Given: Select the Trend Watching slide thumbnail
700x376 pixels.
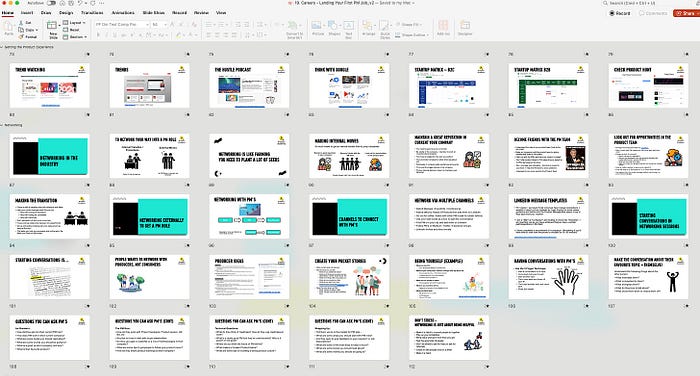Looking at the screenshot, I should (x=50, y=85).
